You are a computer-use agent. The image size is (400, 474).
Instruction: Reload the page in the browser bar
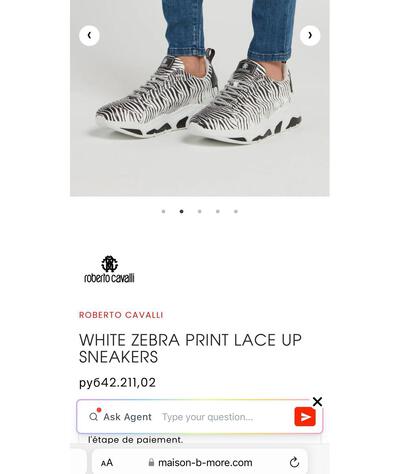[294, 462]
